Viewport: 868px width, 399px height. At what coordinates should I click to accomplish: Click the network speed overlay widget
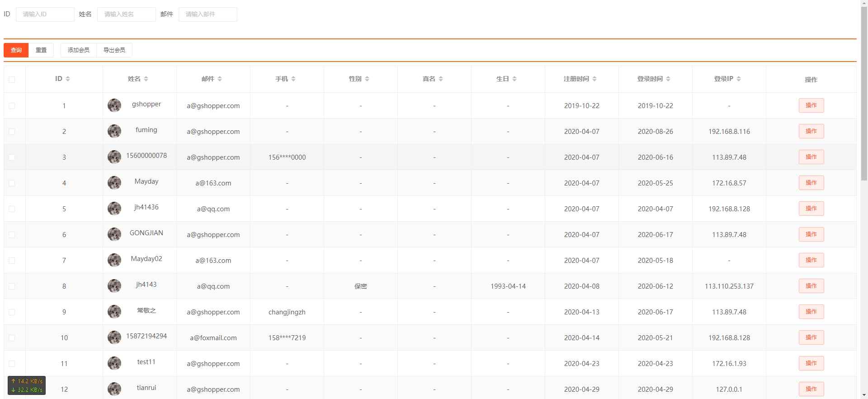point(27,385)
